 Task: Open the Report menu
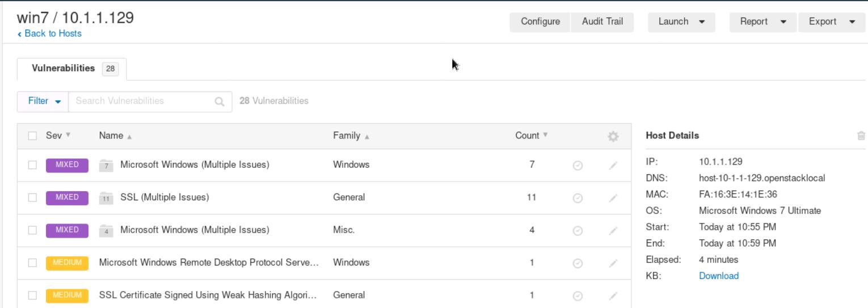point(763,22)
